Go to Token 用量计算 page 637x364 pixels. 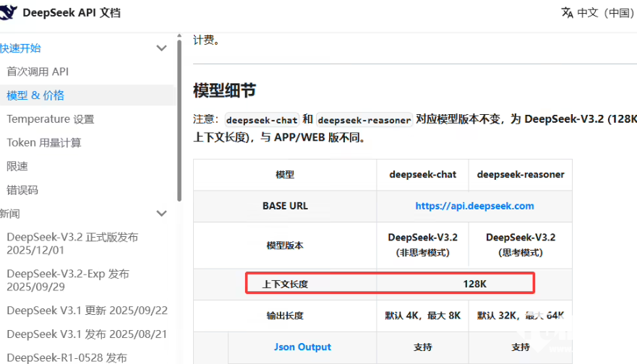[x=44, y=143]
